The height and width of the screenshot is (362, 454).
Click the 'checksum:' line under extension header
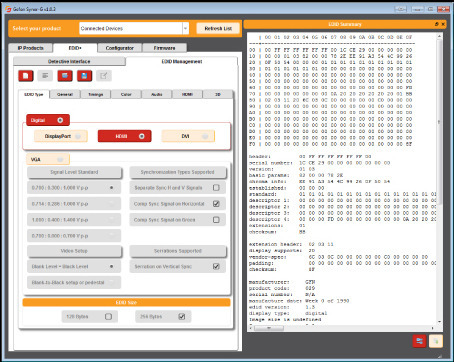[x=282, y=269]
